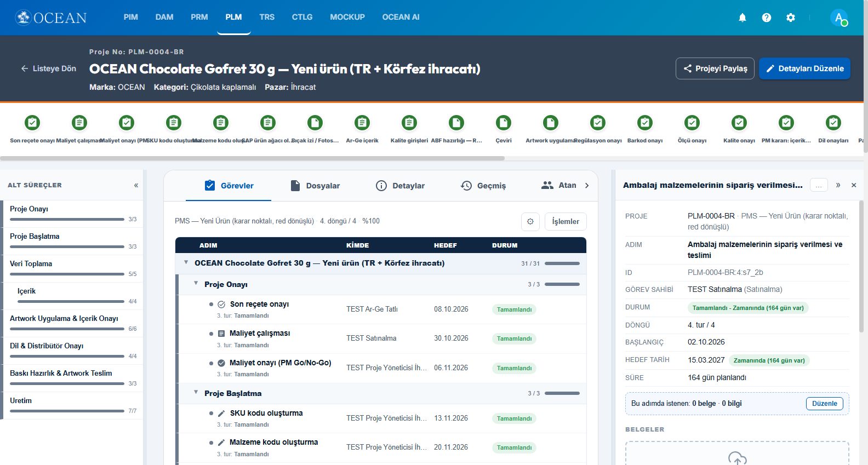
Task: Collapse the Proje Onayı task group
Action: coord(196,283)
